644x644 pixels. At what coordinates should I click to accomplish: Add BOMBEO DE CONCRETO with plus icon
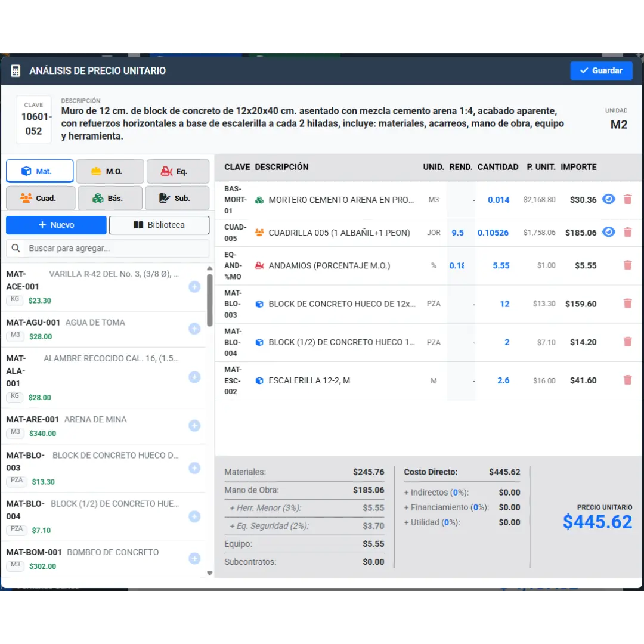pyautogui.click(x=194, y=558)
